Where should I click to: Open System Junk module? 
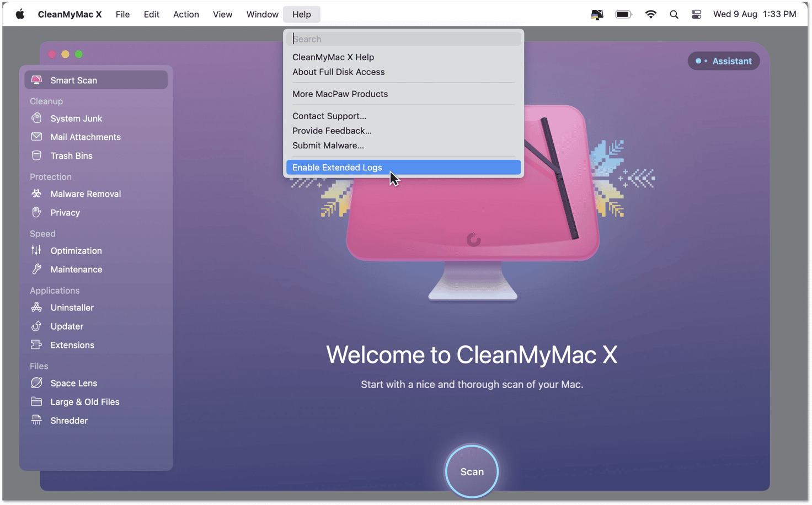(x=96, y=118)
